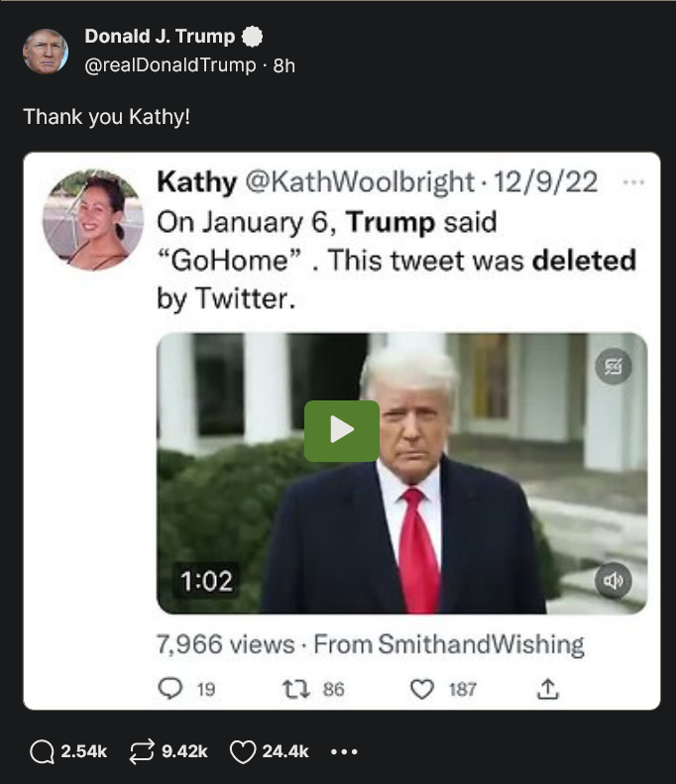Click the tweet reply icon with 19
Screen dimensions: 676x784
(170, 689)
